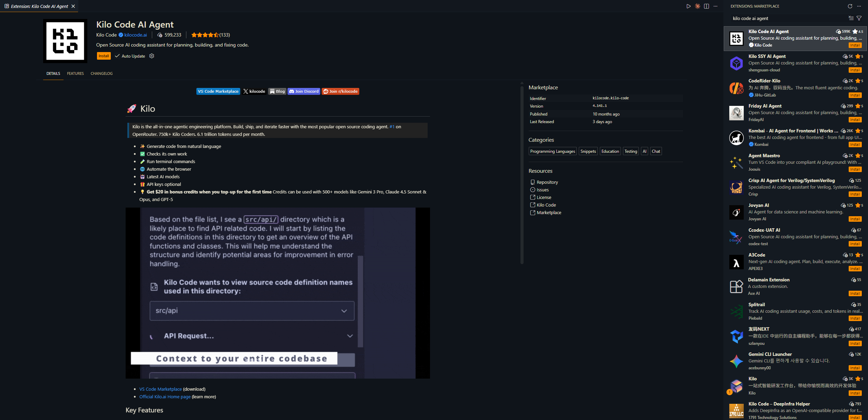
Task: Click the Join r/kilocode badge
Action: pos(340,91)
